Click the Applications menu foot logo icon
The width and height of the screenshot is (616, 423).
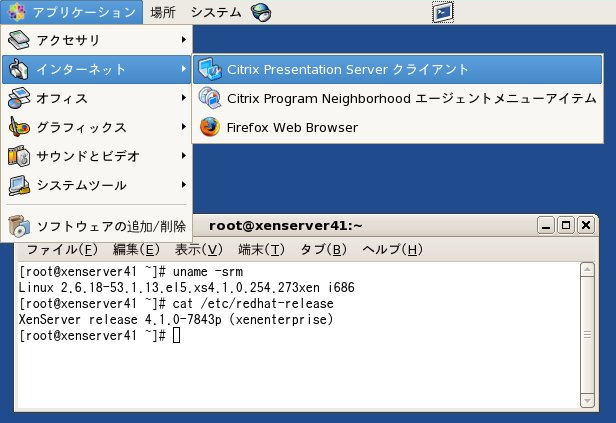click(16, 11)
